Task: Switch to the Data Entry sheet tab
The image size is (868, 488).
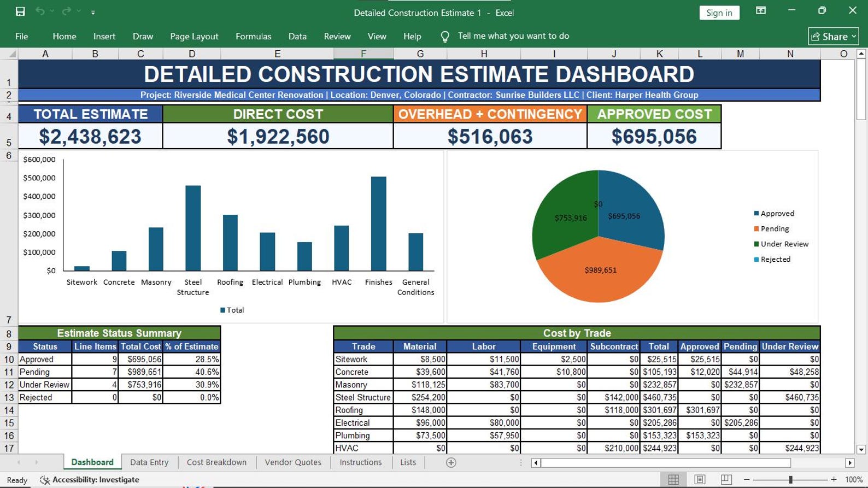Action: 149,462
